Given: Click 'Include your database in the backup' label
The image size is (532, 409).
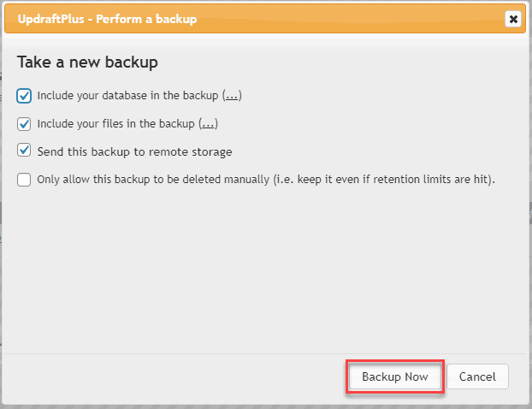Looking at the screenshot, I should click(127, 96).
